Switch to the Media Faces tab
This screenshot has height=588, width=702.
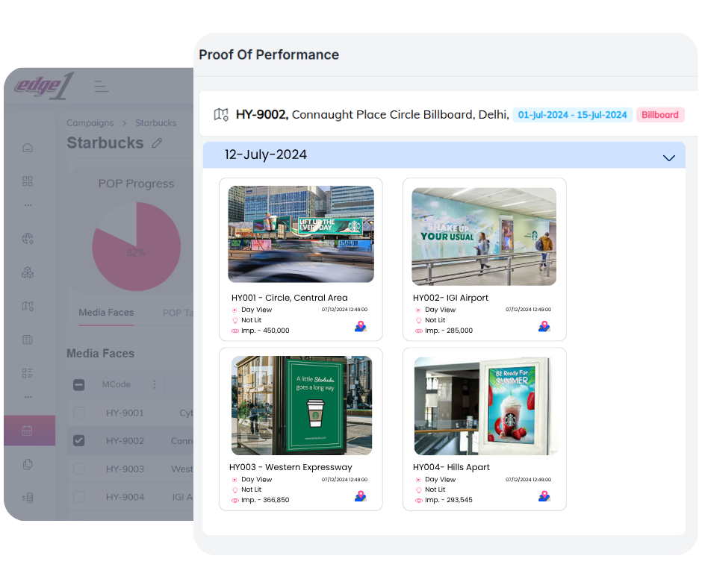click(106, 313)
